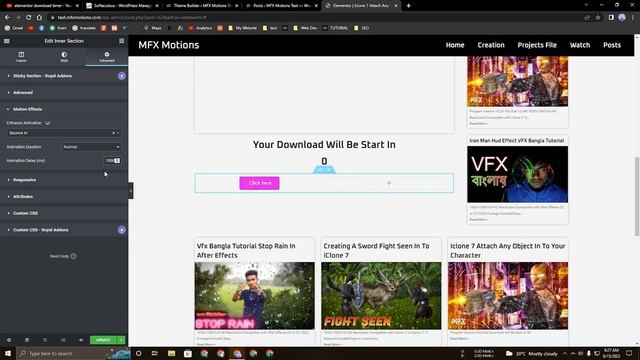Screen dimensions: 640x360
Task: Switch to Softaculous WordPress Manager tab
Action: pos(122,6)
